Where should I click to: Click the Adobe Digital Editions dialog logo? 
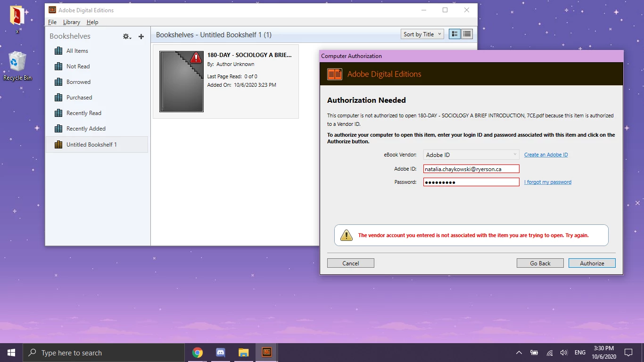tap(335, 74)
